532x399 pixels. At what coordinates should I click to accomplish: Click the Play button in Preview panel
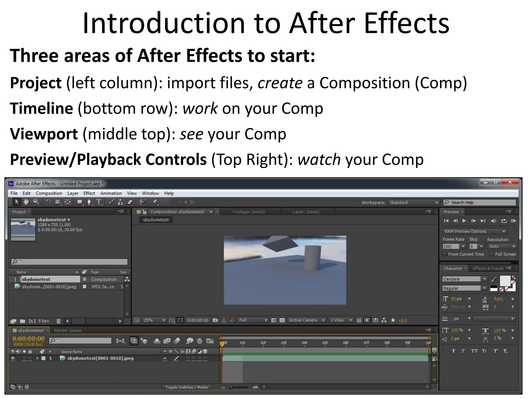click(464, 221)
